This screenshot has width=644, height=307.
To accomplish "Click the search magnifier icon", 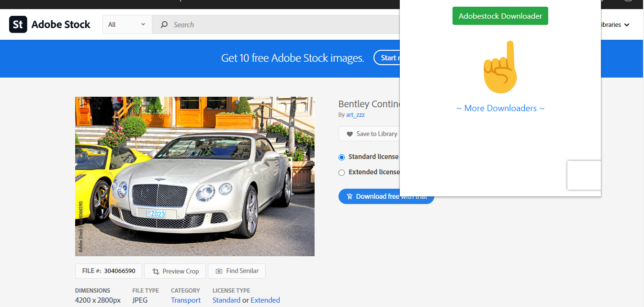I will click(164, 24).
